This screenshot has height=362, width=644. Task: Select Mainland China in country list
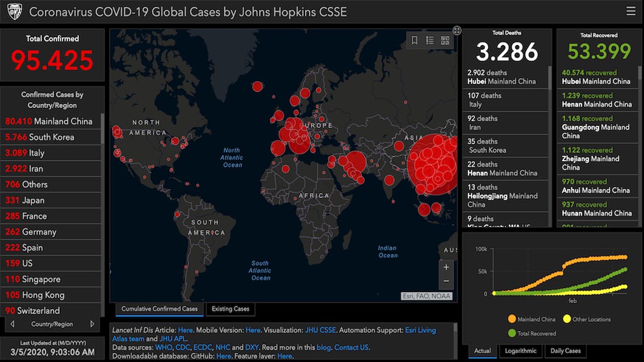pyautogui.click(x=51, y=121)
